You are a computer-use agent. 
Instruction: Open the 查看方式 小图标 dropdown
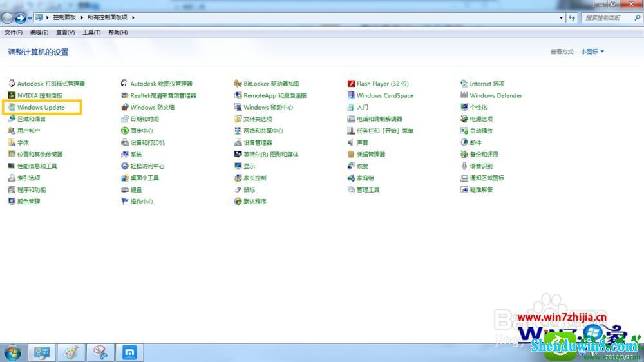[x=592, y=52]
